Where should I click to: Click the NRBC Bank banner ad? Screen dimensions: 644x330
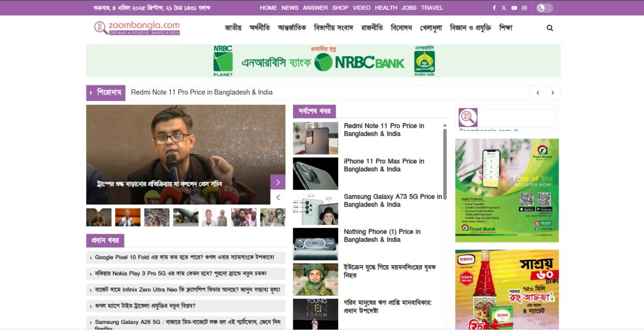[x=323, y=61]
